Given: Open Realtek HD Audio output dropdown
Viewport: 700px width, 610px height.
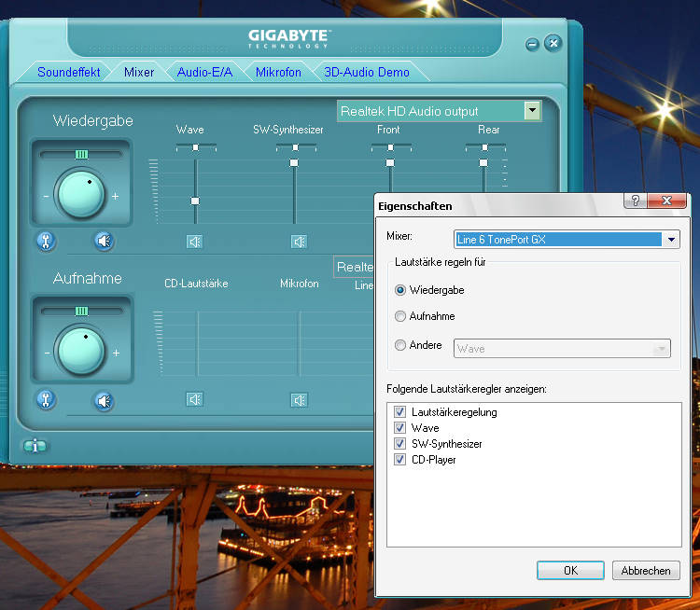Looking at the screenshot, I should [532, 110].
